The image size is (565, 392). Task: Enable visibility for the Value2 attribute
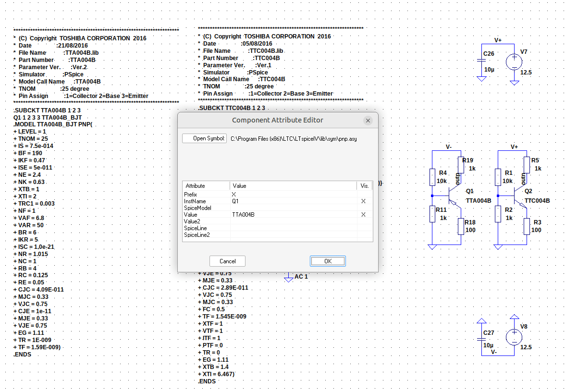pyautogui.click(x=365, y=221)
